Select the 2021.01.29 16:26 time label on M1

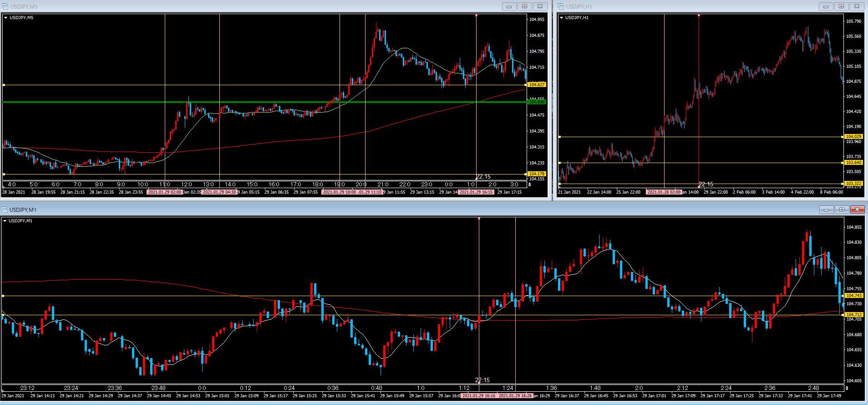[x=515, y=396]
